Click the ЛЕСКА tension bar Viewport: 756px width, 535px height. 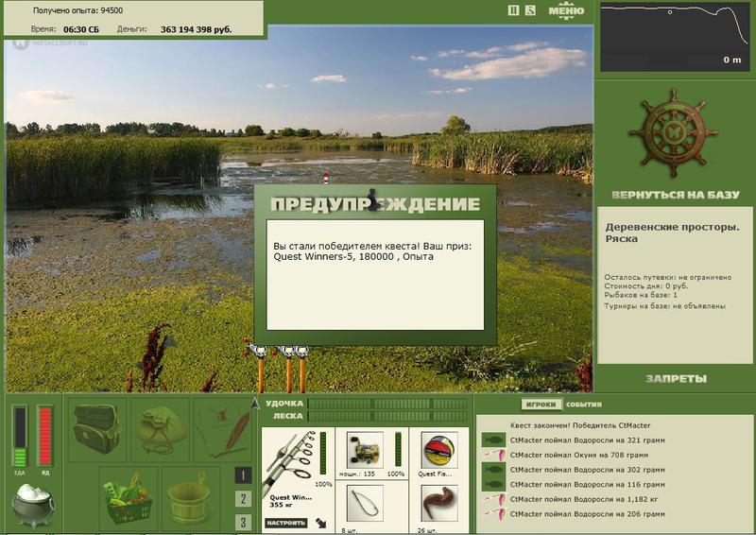(x=388, y=416)
